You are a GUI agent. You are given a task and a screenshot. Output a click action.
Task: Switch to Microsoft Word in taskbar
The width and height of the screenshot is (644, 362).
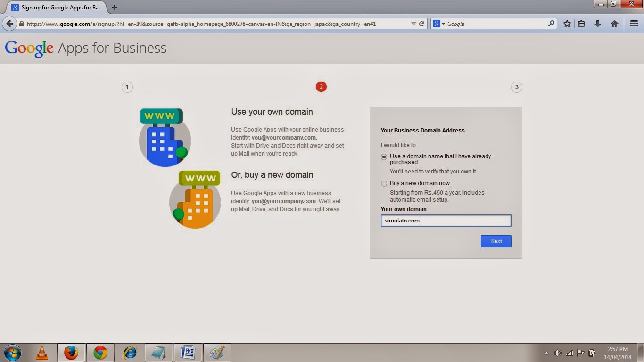[188, 353]
